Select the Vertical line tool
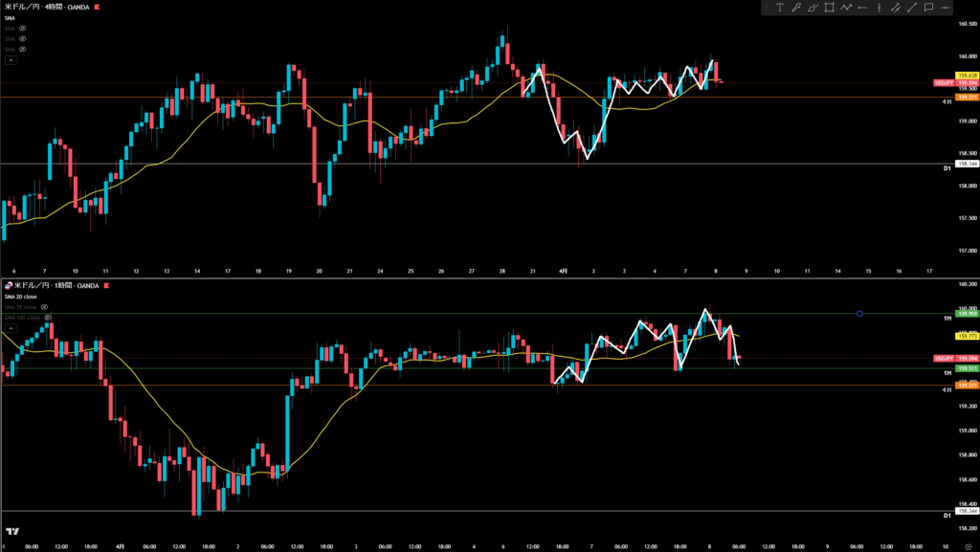This screenshot has width=980, height=552. click(x=879, y=9)
